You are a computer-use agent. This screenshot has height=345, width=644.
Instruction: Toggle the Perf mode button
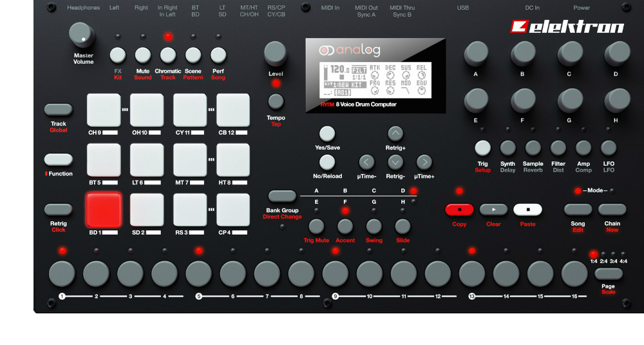click(x=218, y=55)
